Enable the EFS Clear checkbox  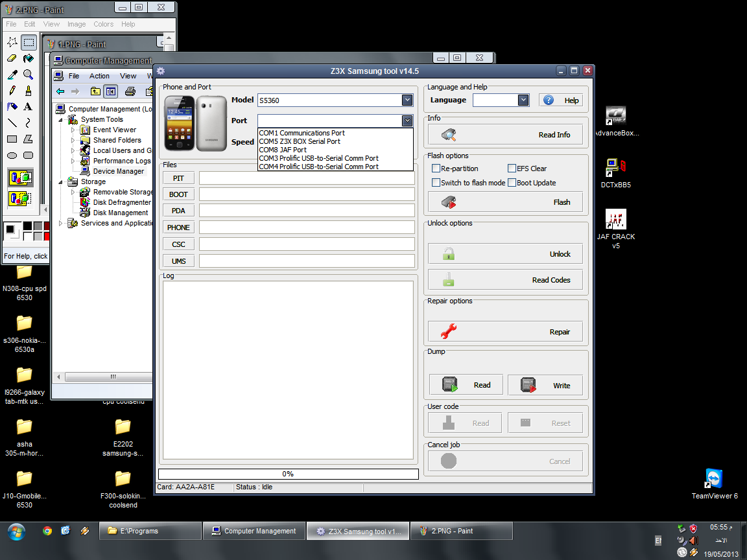tap(512, 168)
